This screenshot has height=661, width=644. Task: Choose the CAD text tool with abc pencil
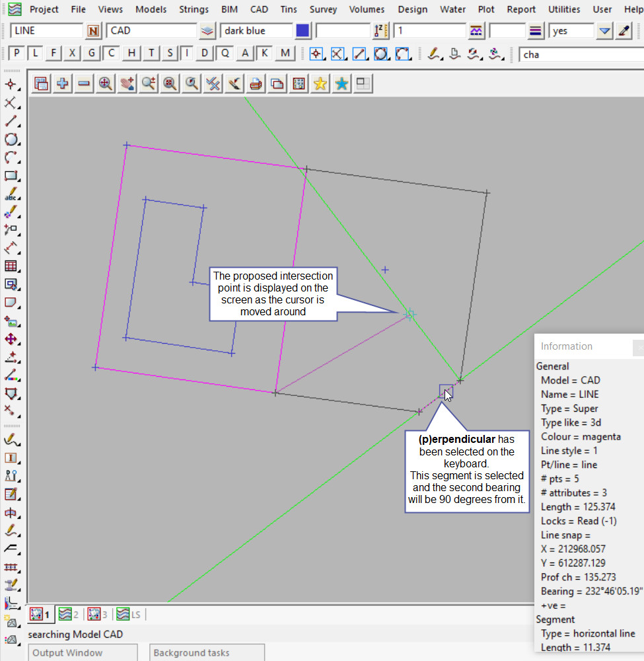(11, 194)
